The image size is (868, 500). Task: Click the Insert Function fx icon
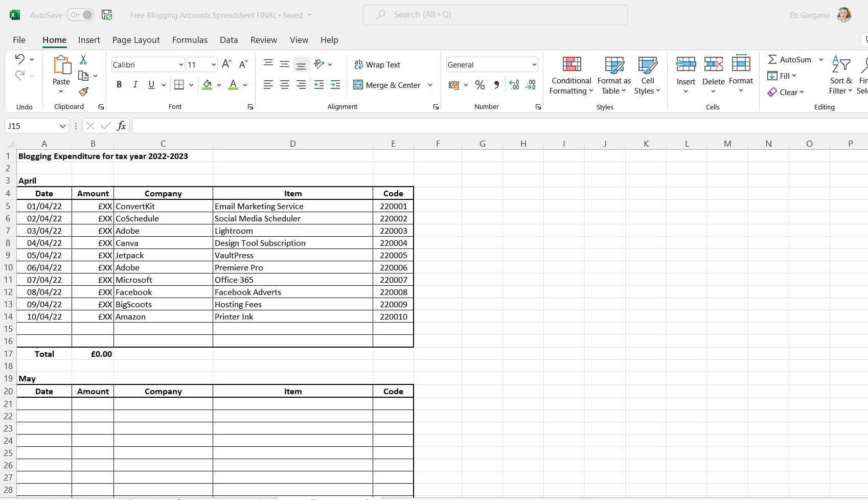pos(121,126)
